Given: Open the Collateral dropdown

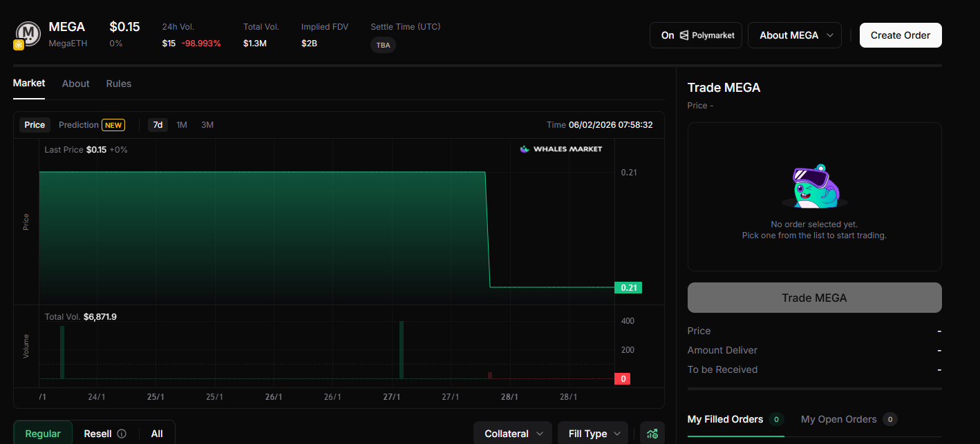Looking at the screenshot, I should pos(513,434).
